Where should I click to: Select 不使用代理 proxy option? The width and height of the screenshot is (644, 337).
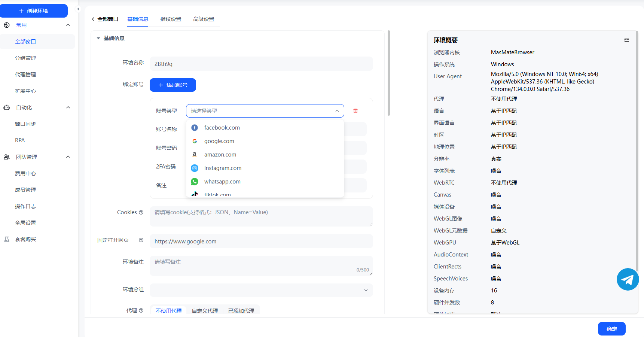168,311
